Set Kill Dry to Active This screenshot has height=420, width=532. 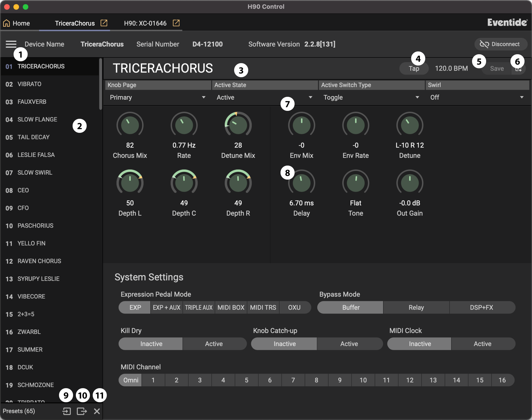(214, 344)
